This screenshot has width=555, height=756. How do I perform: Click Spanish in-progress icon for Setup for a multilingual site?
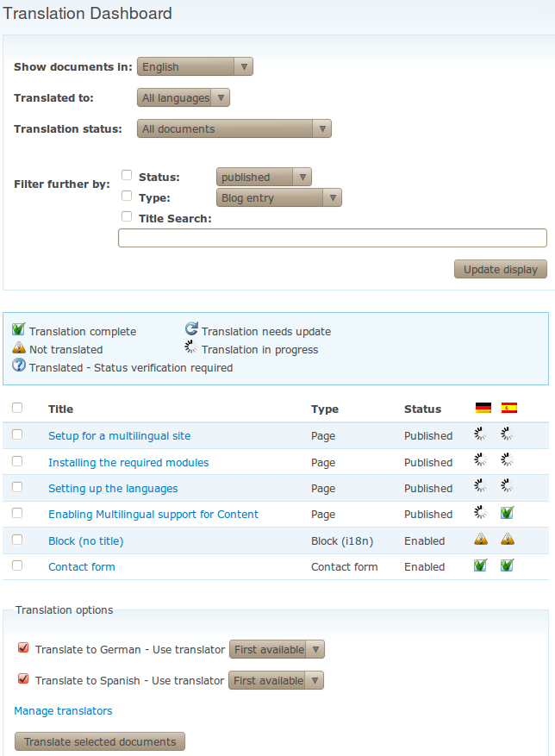[507, 434]
